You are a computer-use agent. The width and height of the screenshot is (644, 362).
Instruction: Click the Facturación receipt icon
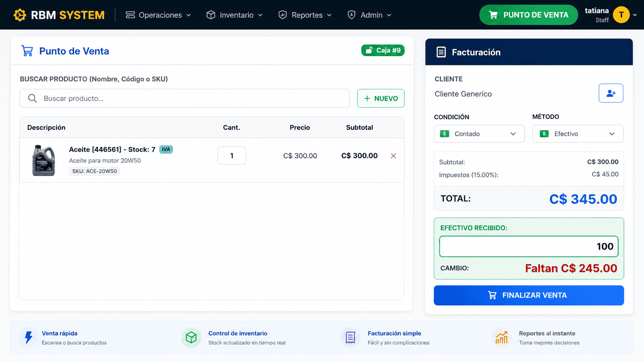pos(441,52)
